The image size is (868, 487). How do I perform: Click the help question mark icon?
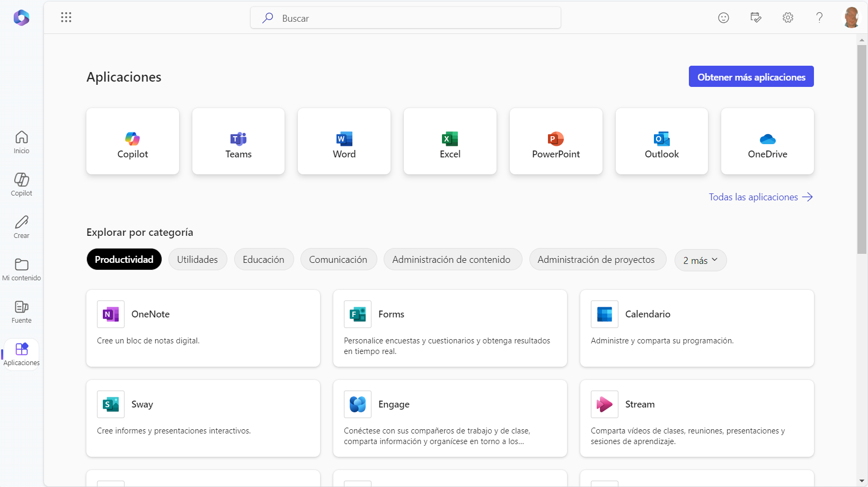point(819,17)
